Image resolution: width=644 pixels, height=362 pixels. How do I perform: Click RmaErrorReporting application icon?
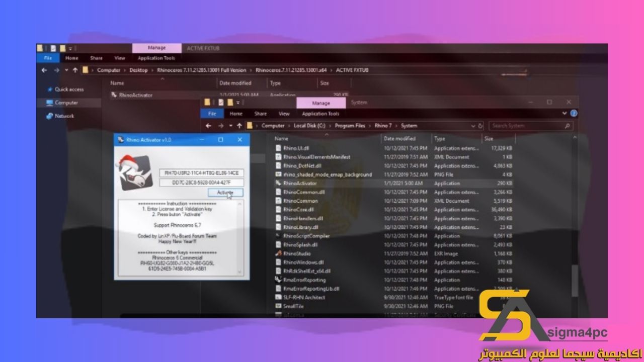coord(278,280)
